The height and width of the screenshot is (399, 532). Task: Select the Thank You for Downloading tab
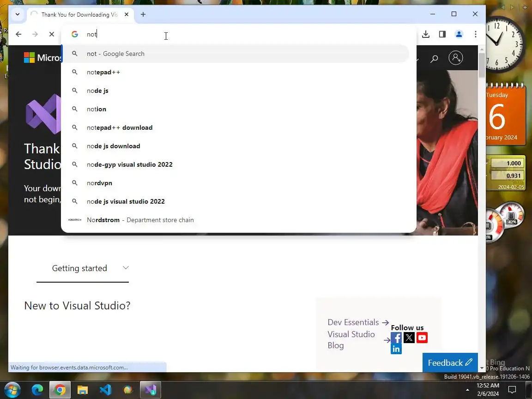(79, 15)
